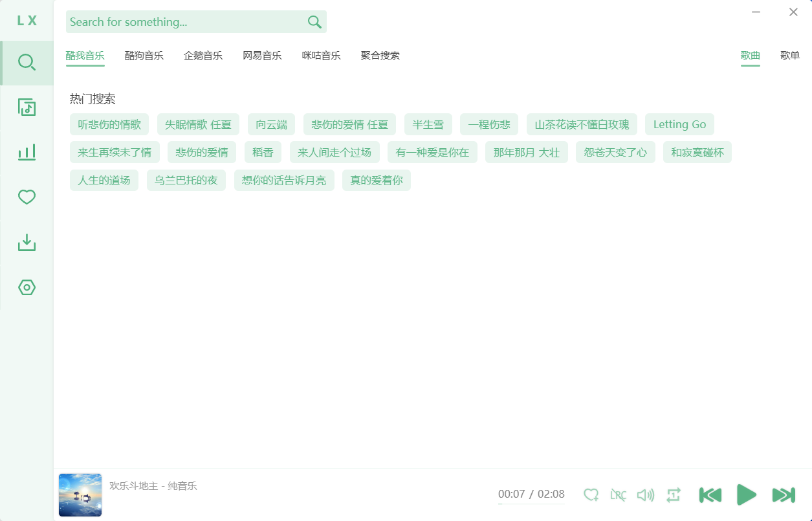Open the leaderboard chart icon in sidebar
The height and width of the screenshot is (521, 812).
pos(27,153)
